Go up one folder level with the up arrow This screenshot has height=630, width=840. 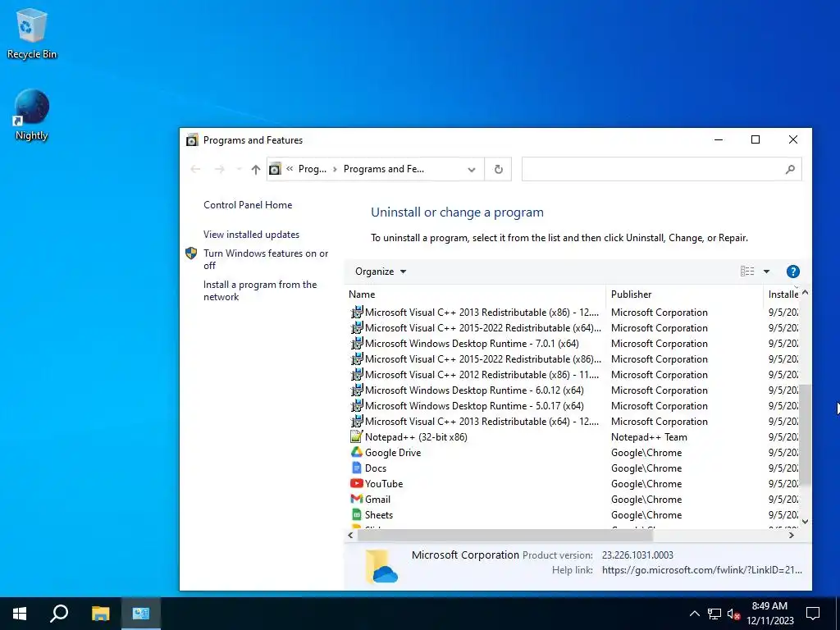[x=256, y=169]
